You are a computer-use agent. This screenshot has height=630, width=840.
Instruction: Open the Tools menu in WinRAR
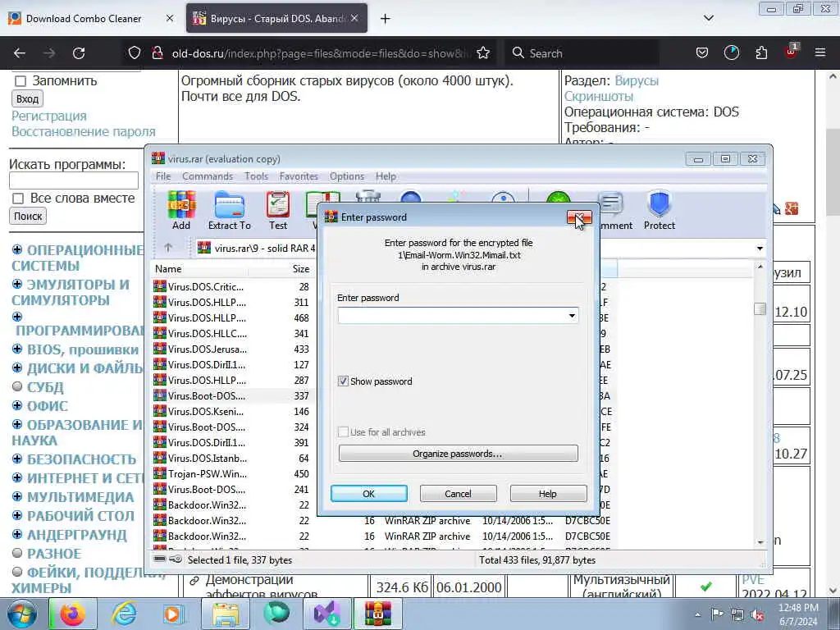[x=256, y=176]
